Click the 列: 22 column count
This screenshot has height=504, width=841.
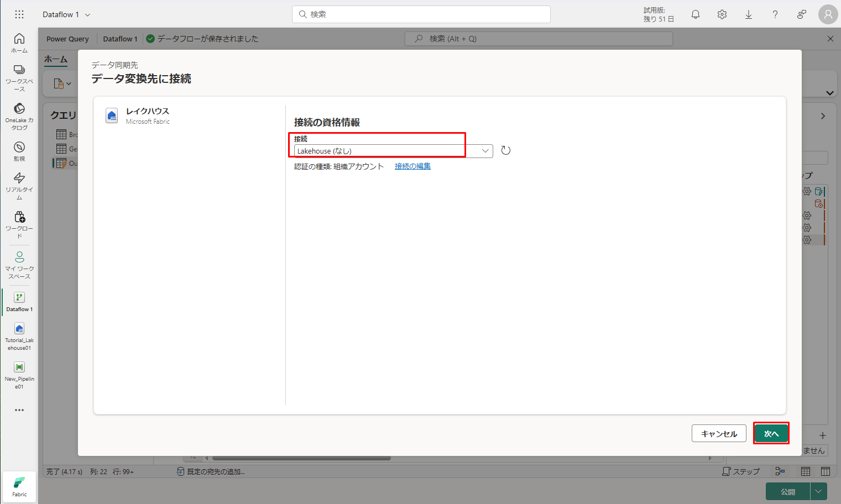click(x=99, y=471)
